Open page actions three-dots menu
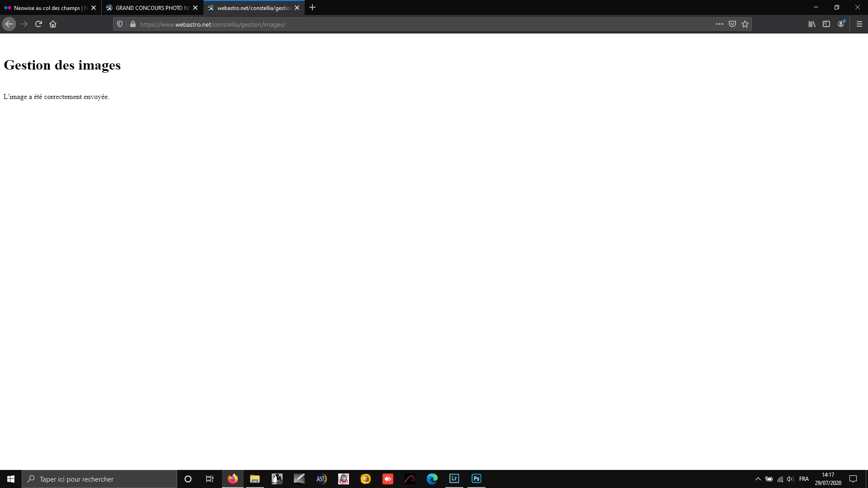 click(x=719, y=24)
